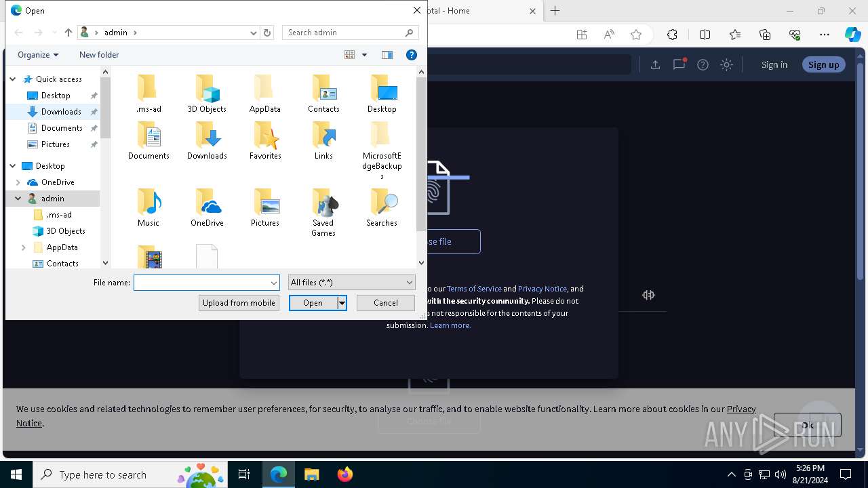Viewport: 868px width, 488px height.
Task: Open the change view dropdown arrow
Action: (x=364, y=55)
